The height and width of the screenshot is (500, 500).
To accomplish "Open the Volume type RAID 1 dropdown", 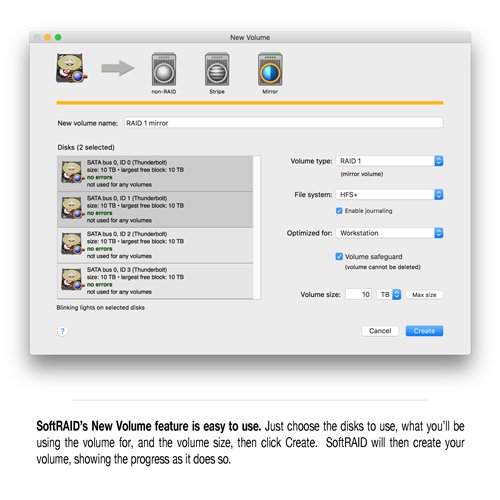I will pyautogui.click(x=390, y=161).
